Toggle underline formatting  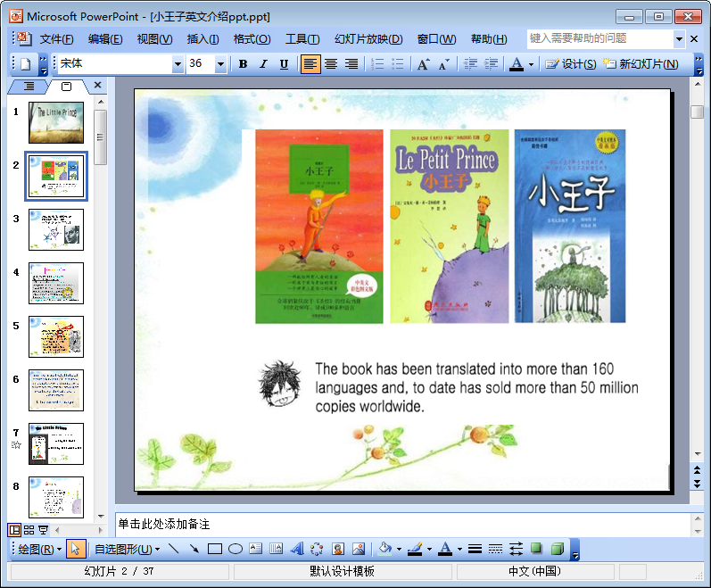coord(284,64)
